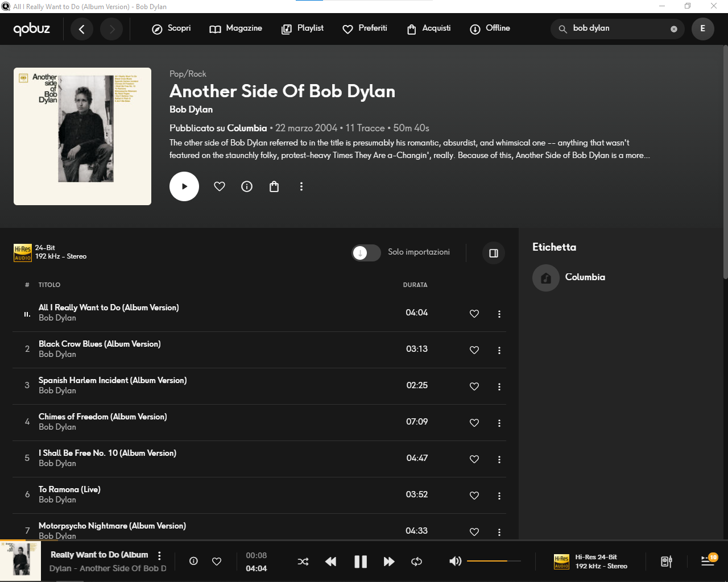Image resolution: width=728 pixels, height=582 pixels.
Task: Open the Scopri section
Action: (x=171, y=28)
